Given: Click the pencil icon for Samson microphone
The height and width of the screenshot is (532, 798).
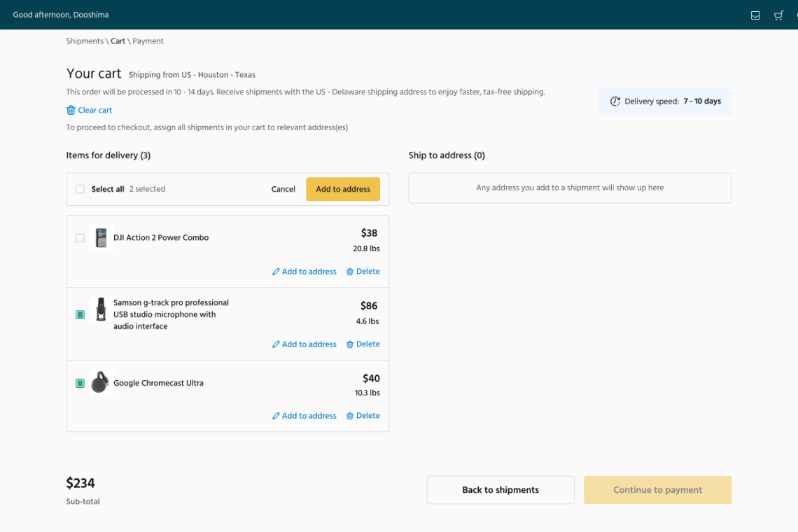Looking at the screenshot, I should point(276,344).
